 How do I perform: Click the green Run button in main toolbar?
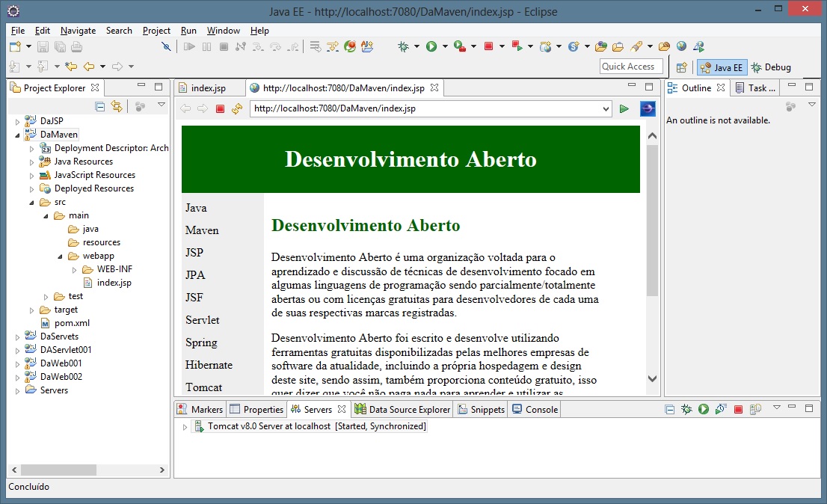point(431,46)
